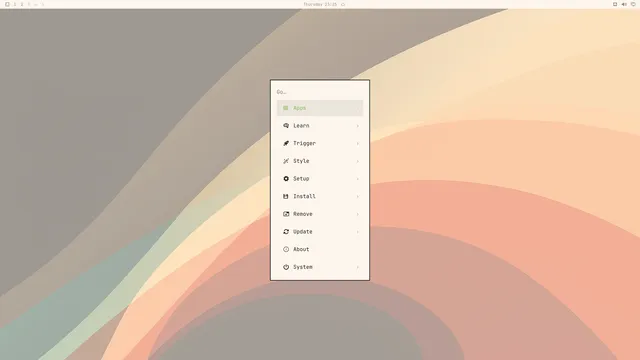Click the Install package icon

286,196
